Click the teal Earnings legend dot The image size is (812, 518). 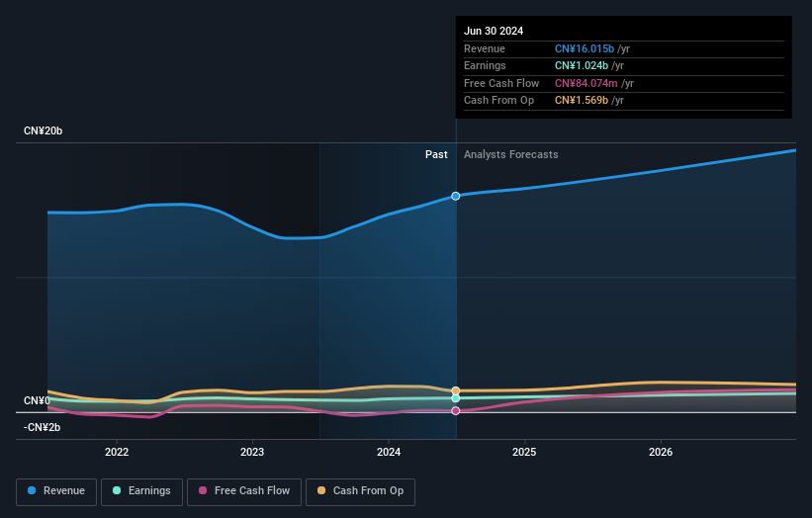[117, 490]
